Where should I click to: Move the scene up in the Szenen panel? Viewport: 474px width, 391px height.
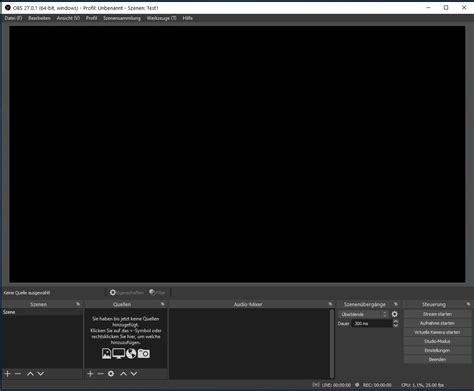[30, 373]
